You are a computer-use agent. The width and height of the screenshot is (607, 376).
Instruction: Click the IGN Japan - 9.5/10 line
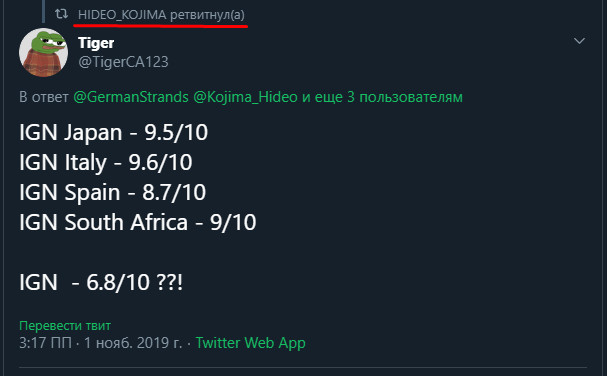pyautogui.click(x=113, y=132)
